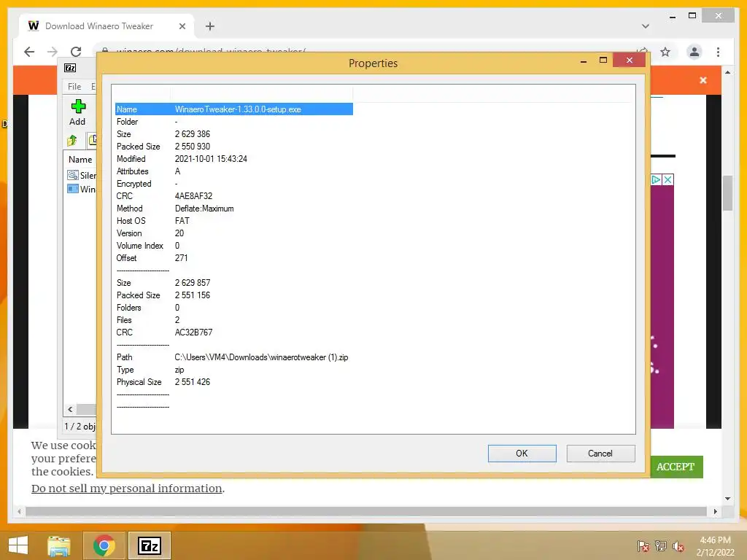The height and width of the screenshot is (560, 747).
Task: Open Do not sell my personal information link
Action: pos(127,489)
